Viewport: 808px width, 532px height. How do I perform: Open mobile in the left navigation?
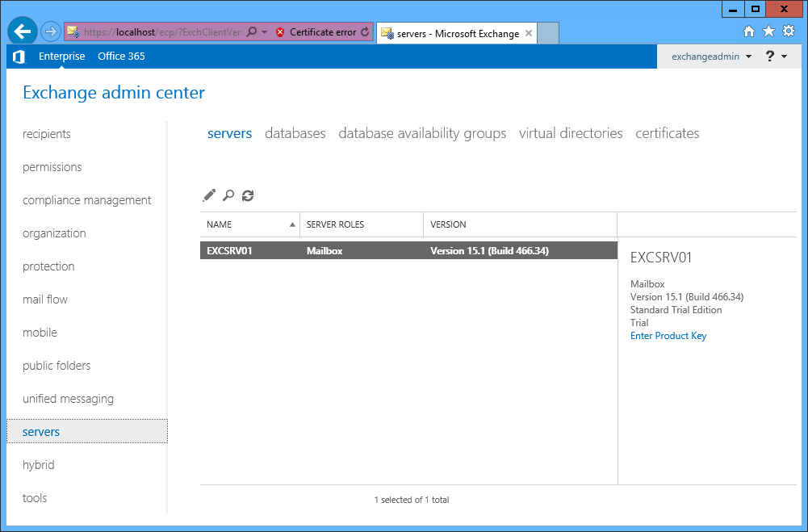[x=40, y=333]
